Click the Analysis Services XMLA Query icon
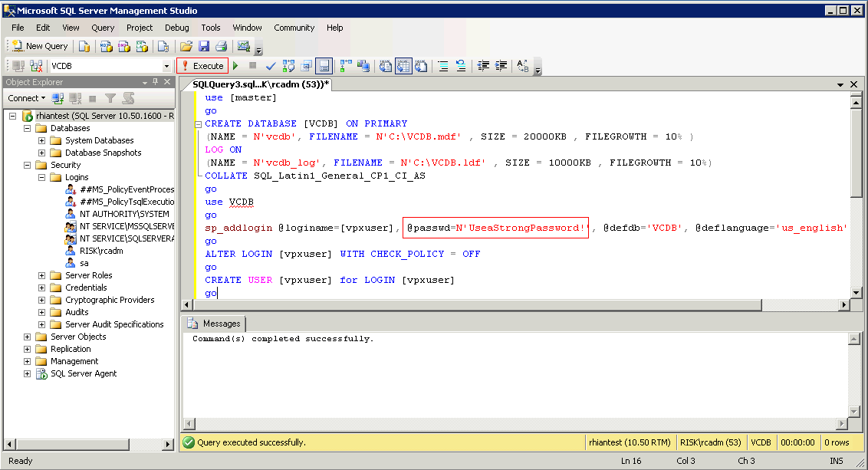The height and width of the screenshot is (470, 868). click(143, 47)
